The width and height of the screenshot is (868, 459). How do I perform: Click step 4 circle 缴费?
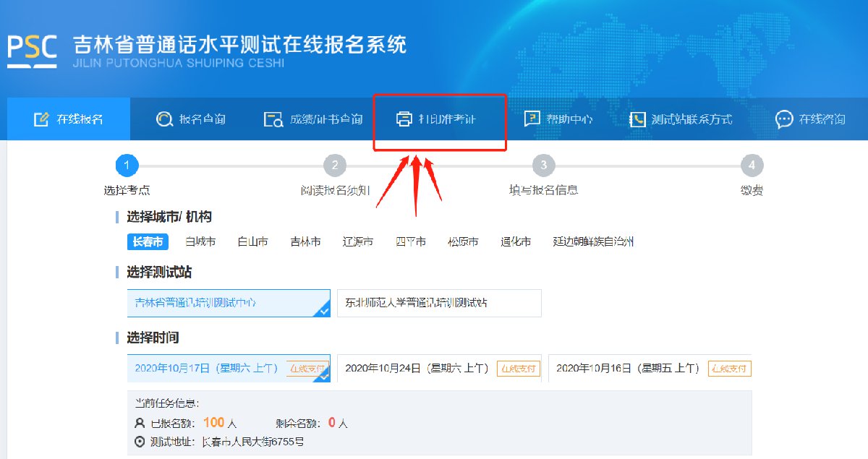[x=752, y=166]
